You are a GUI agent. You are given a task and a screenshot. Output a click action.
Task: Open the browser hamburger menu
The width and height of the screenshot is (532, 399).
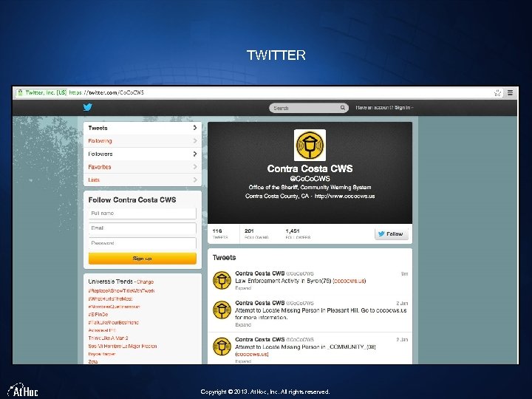pos(510,92)
